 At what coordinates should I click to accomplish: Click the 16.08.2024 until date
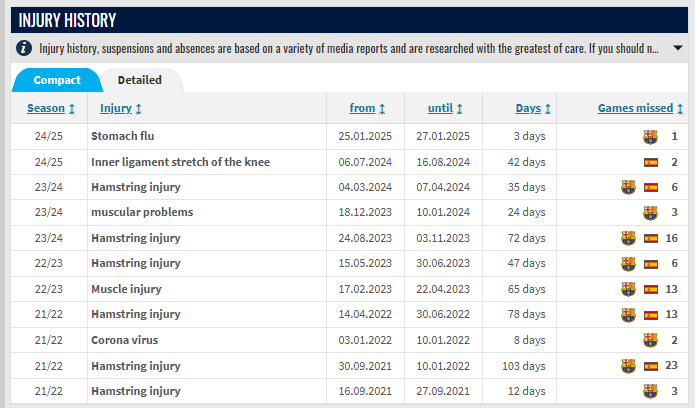coord(443,162)
